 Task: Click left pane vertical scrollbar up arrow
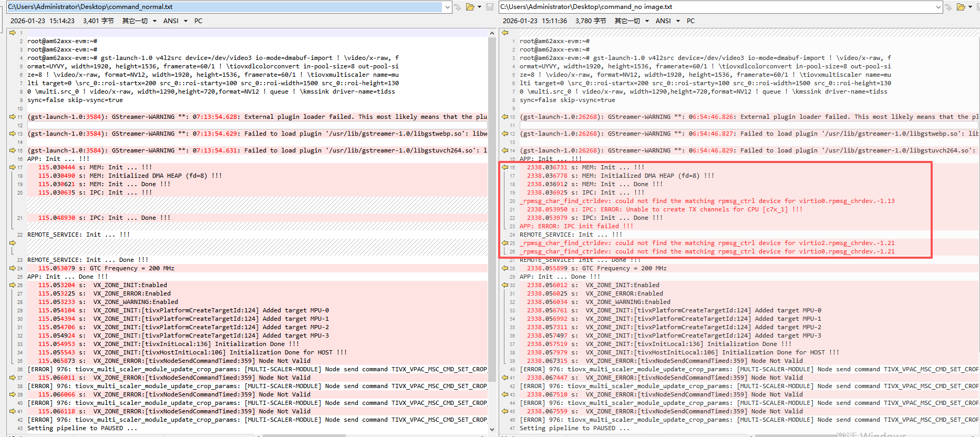pyautogui.click(x=492, y=33)
